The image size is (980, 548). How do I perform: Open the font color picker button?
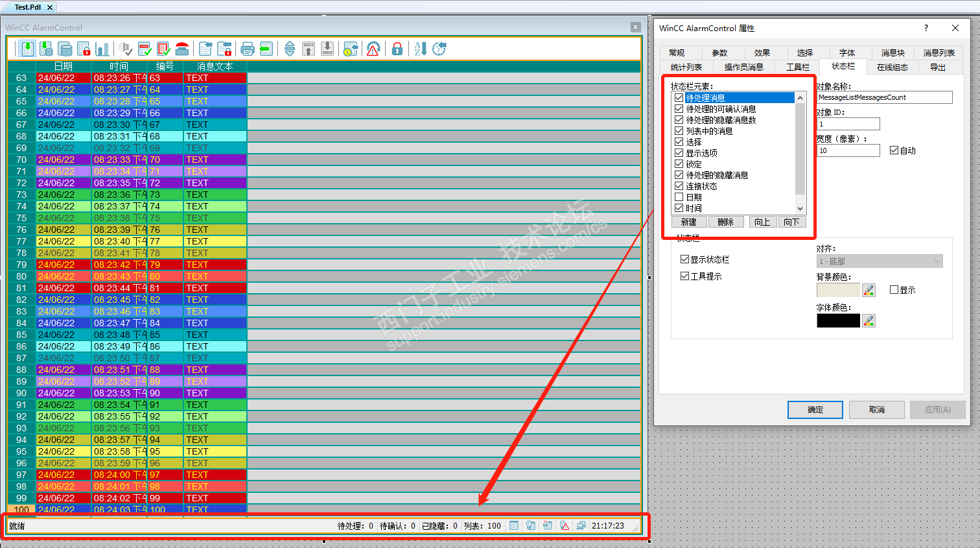869,320
